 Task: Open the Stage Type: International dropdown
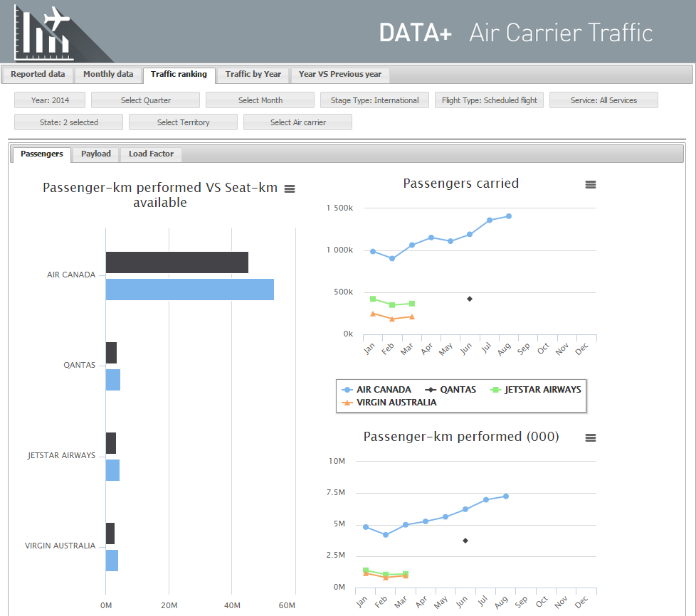coord(374,100)
